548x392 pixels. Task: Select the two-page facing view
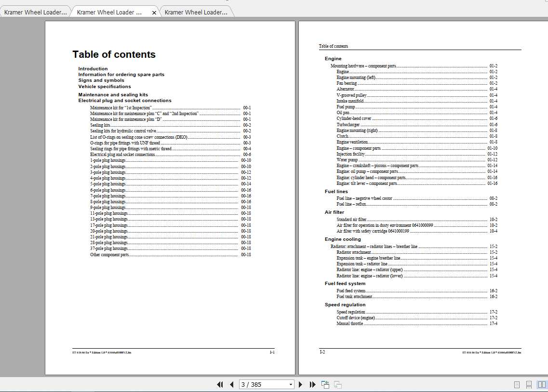tap(542, 385)
